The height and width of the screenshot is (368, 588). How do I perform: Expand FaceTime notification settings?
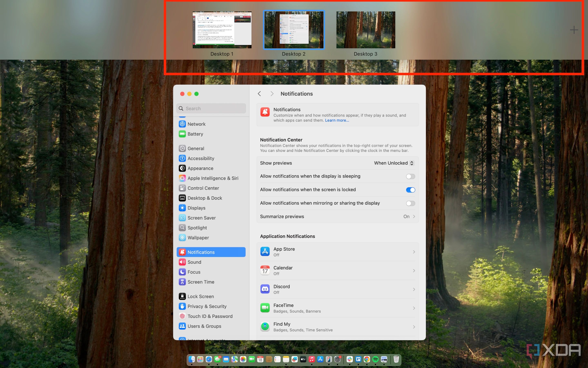coord(337,308)
